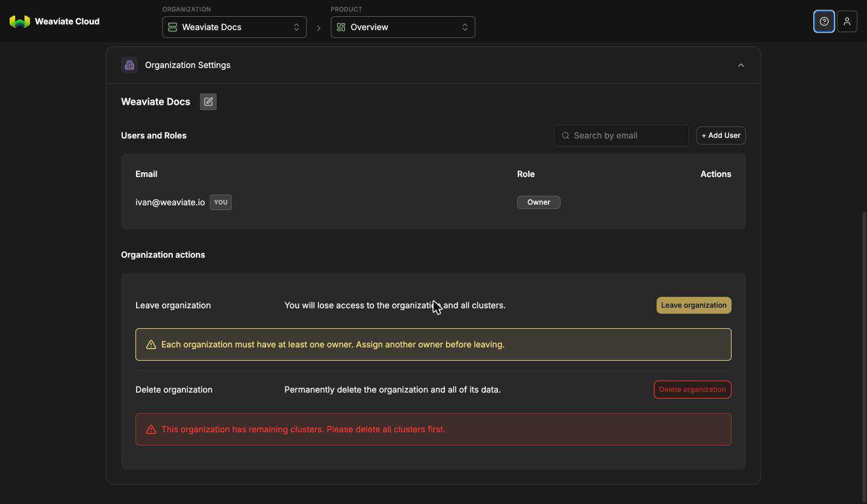Image resolution: width=867 pixels, height=504 pixels.
Task: Click the Add User button
Action: pos(721,135)
